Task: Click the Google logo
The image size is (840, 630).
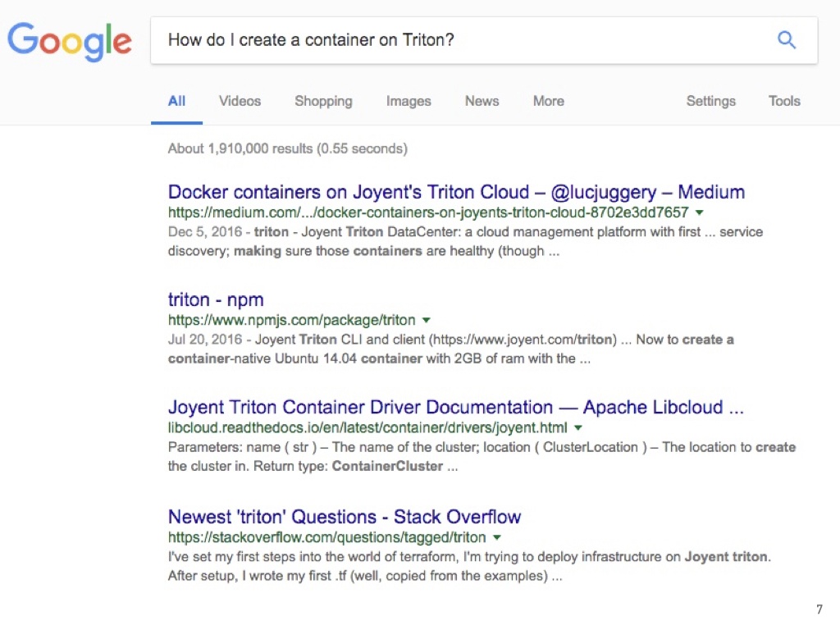Action: pos(70,41)
